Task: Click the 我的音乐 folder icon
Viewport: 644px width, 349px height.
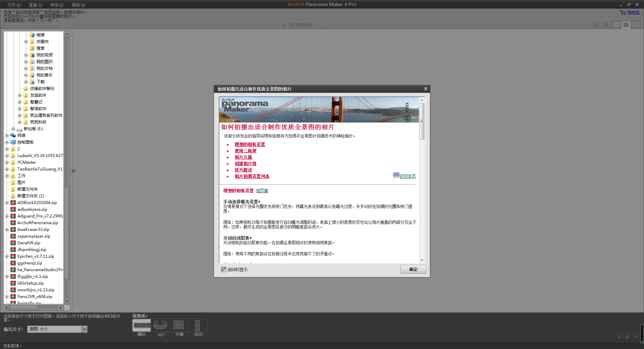Action: [x=32, y=75]
